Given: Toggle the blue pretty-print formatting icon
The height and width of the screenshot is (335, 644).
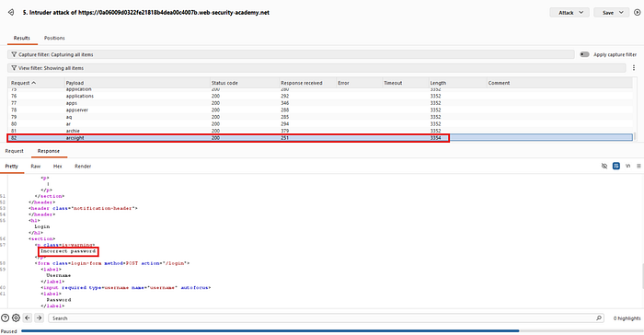Looking at the screenshot, I should [x=616, y=166].
